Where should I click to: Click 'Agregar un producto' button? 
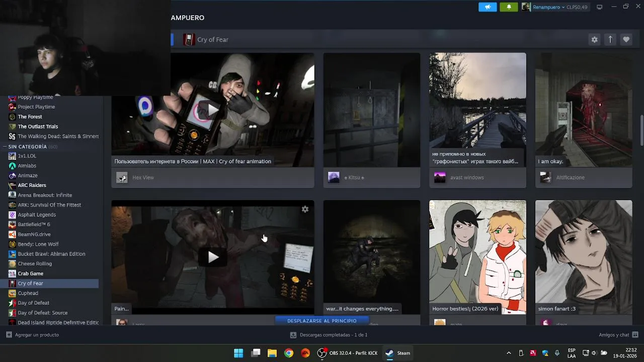pos(33,335)
